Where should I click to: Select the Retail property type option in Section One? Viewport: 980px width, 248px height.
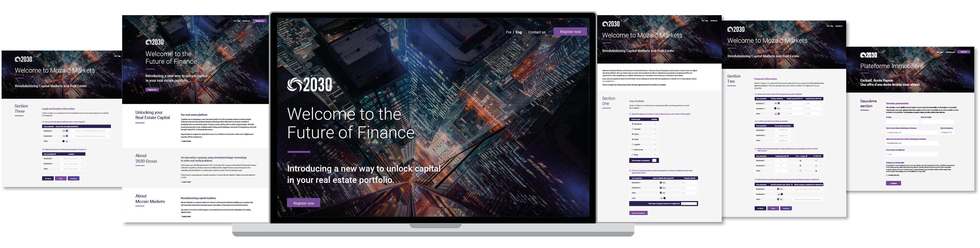[x=633, y=155]
